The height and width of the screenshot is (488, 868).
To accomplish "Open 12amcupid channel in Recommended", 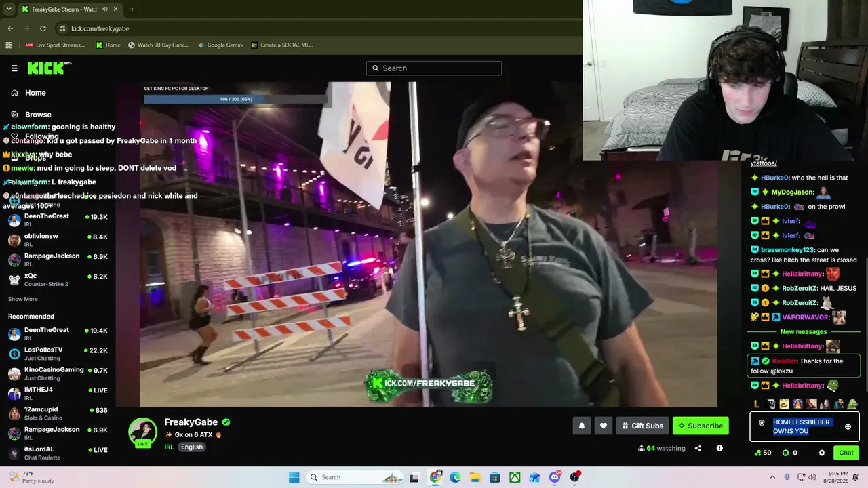I will [x=58, y=413].
